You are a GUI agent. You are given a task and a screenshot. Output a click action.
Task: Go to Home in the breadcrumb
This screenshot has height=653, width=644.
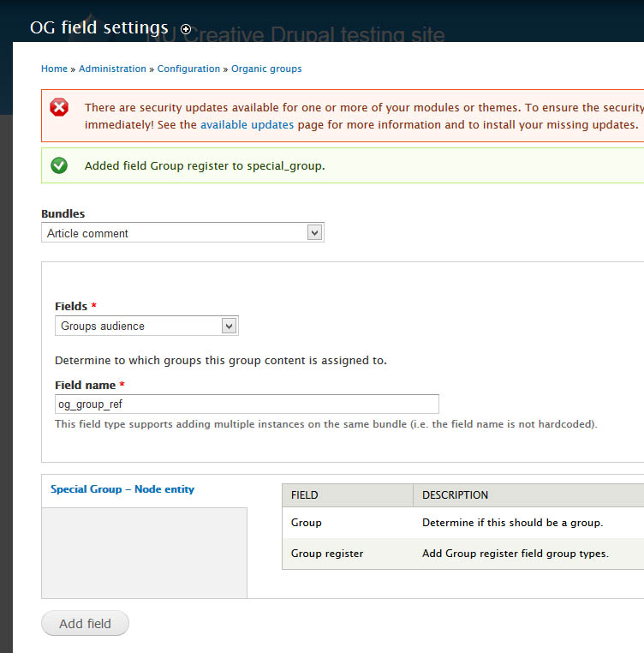click(54, 69)
